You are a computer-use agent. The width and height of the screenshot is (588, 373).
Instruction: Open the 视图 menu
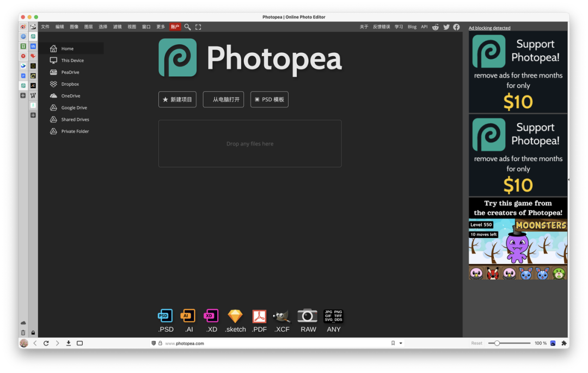tap(132, 27)
